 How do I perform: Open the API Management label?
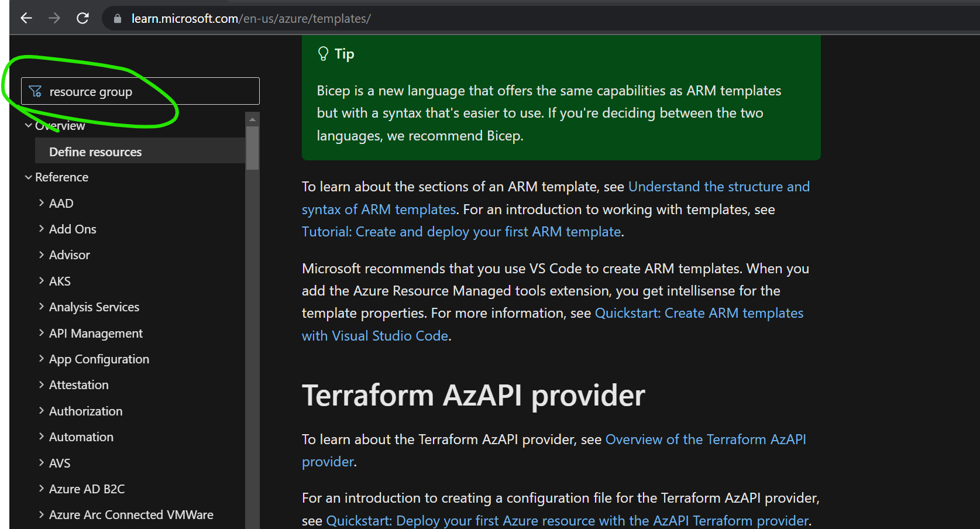[96, 334]
